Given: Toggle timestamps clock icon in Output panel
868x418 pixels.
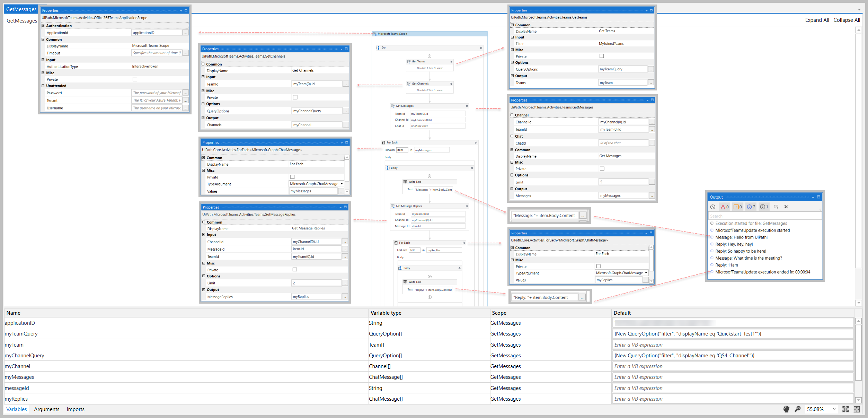Looking at the screenshot, I should click(x=713, y=207).
